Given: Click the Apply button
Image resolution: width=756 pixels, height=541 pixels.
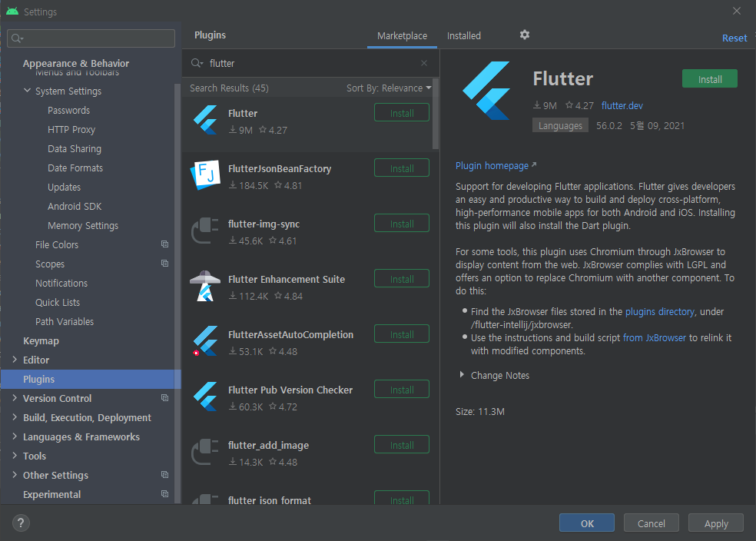Looking at the screenshot, I should pos(716,523).
